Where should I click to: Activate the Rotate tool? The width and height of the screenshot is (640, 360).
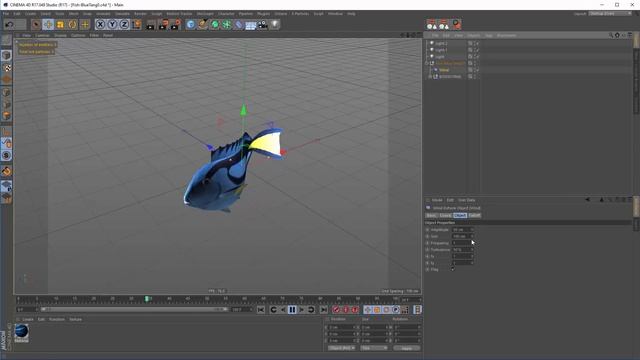[73, 24]
